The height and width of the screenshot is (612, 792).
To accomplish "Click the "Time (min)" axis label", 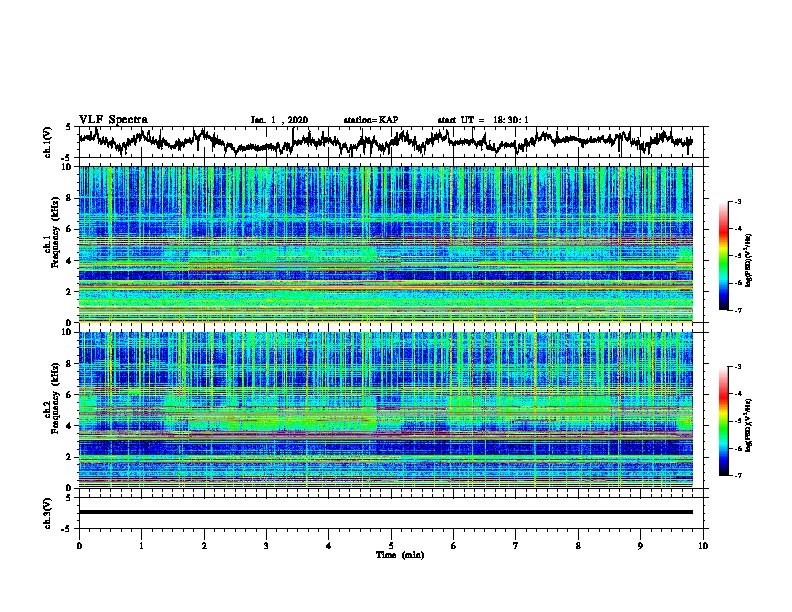I will coord(400,555).
